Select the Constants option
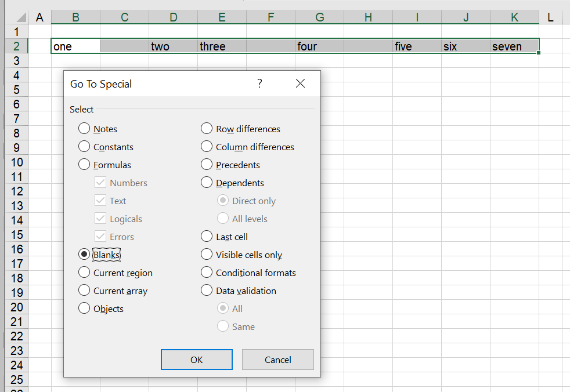This screenshot has height=392, width=570. point(84,147)
